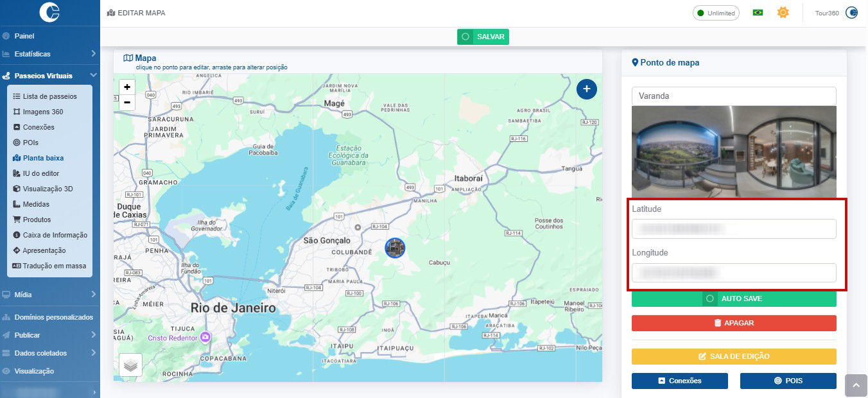Image resolution: width=868 pixels, height=398 pixels.
Task: Zoom in on map with plus button
Action: pyautogui.click(x=127, y=87)
